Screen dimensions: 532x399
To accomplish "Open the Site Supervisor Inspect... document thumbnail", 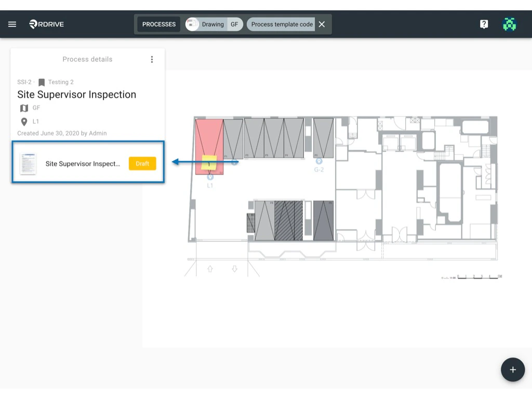I will (28, 164).
